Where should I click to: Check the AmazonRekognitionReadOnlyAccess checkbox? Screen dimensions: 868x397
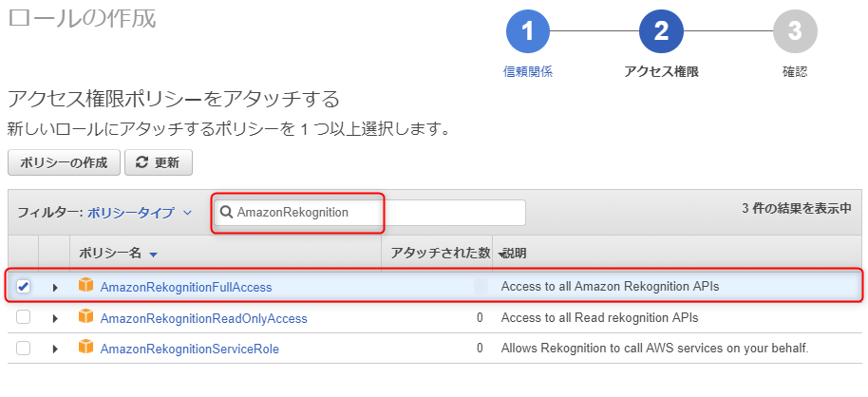click(x=23, y=317)
